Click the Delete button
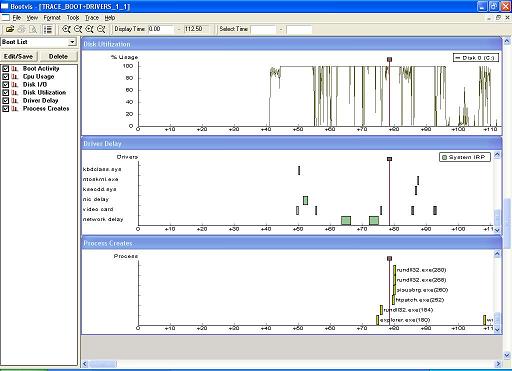512x371 pixels. [58, 56]
